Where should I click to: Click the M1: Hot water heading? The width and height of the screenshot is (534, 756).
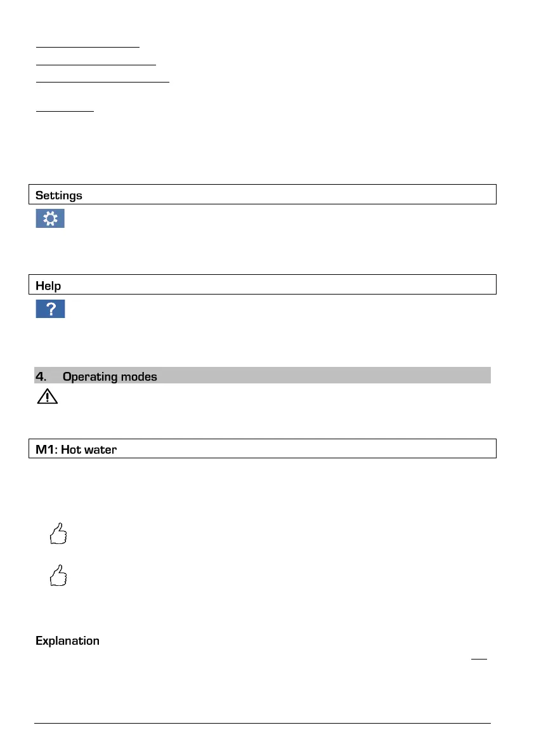[x=76, y=449]
